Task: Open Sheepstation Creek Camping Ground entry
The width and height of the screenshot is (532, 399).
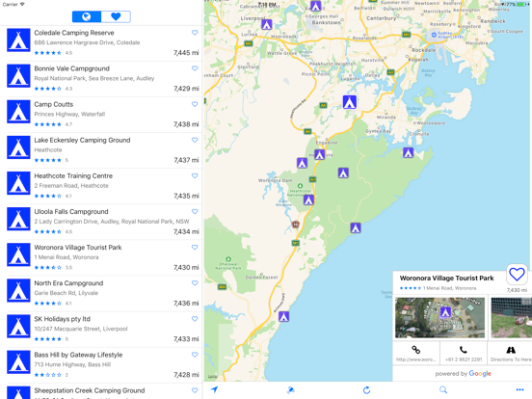Action: coord(101,391)
